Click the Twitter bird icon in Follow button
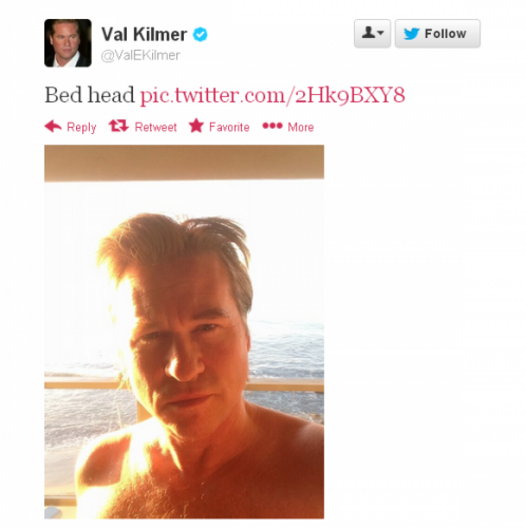This screenshot has width=526, height=528. (412, 34)
